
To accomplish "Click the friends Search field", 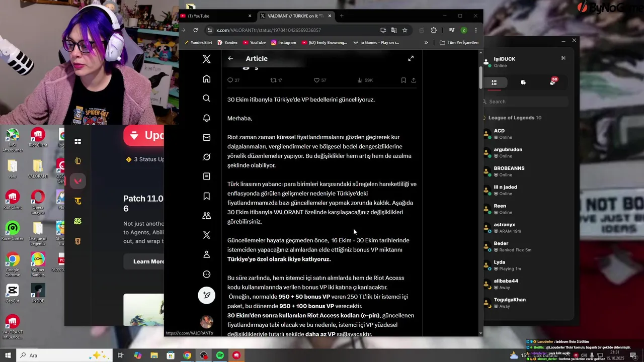I will click(526, 102).
